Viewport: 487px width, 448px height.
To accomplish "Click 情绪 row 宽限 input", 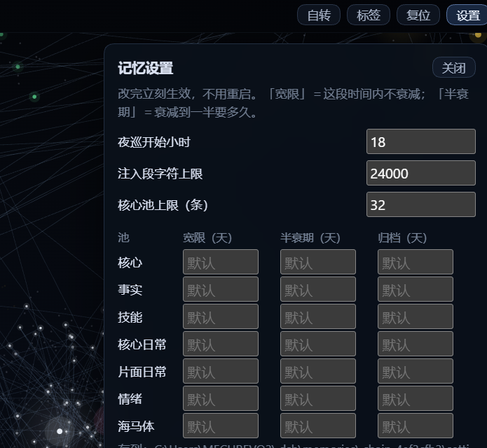I will point(221,398).
